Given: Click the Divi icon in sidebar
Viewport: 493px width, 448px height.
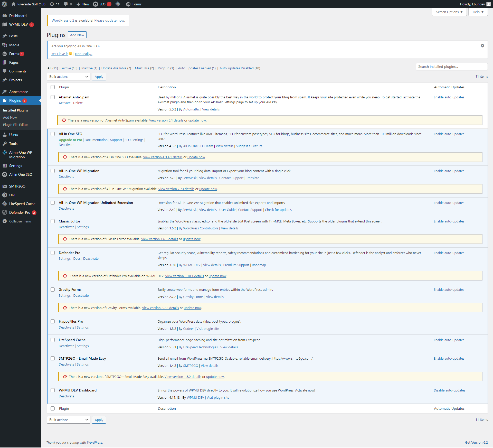Looking at the screenshot, I should [x=5, y=195].
